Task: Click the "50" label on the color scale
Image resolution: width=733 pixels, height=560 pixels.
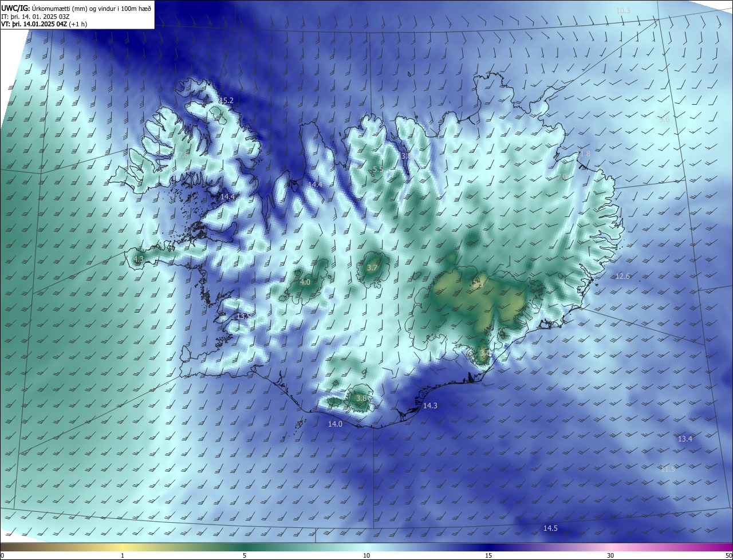Action: click(x=728, y=555)
